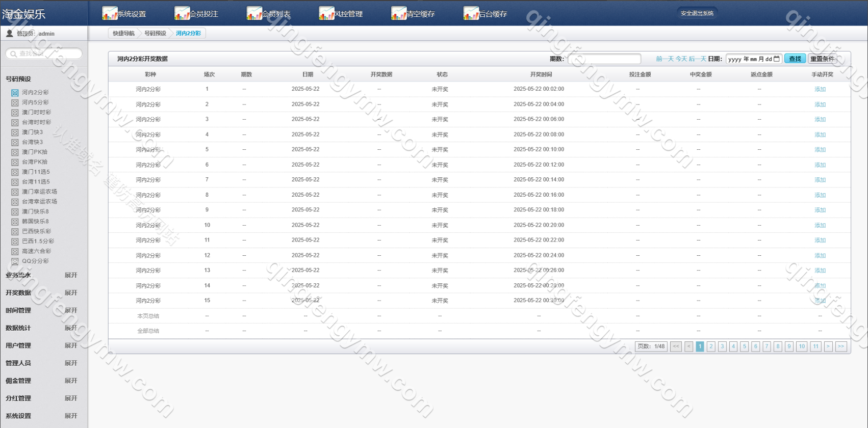Focus the 期数 input field
The width and height of the screenshot is (868, 428).
[x=604, y=59]
